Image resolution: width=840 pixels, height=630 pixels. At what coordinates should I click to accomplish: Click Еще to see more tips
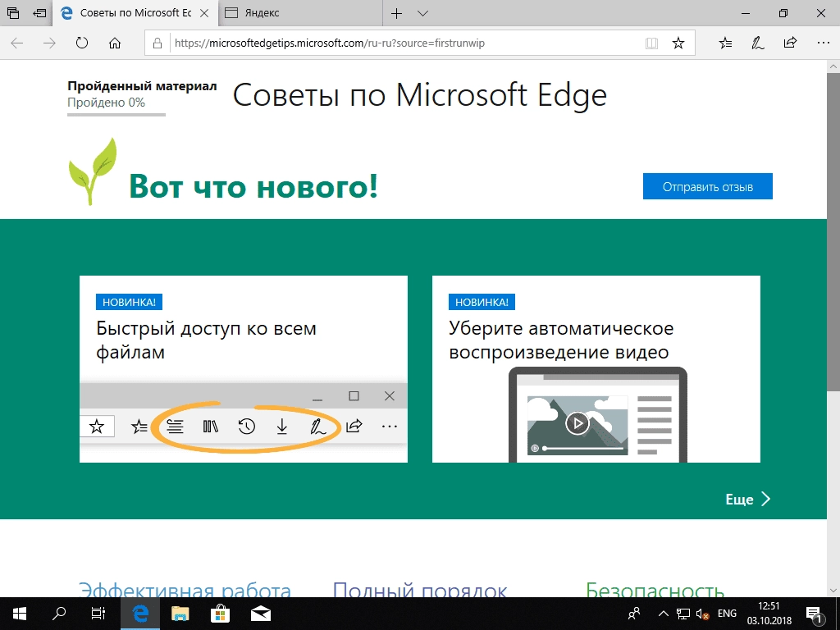739,500
